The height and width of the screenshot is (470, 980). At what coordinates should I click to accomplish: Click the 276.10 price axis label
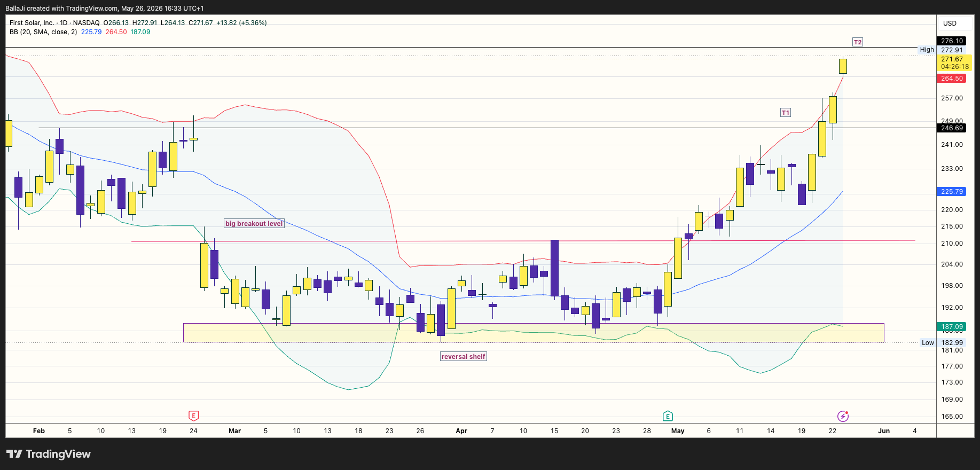click(952, 41)
